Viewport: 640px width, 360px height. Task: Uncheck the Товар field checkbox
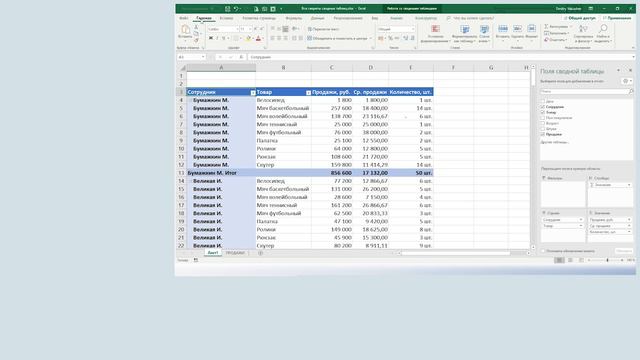[x=543, y=112]
